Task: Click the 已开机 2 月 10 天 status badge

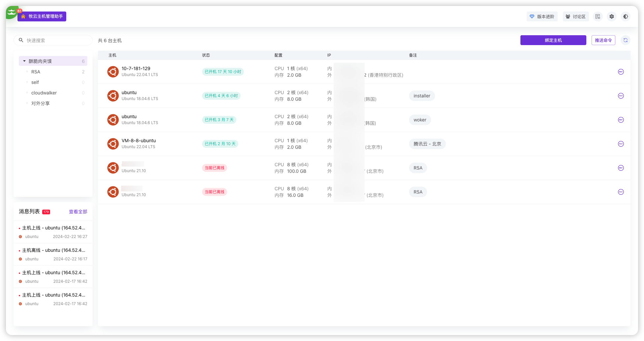Action: click(220, 144)
